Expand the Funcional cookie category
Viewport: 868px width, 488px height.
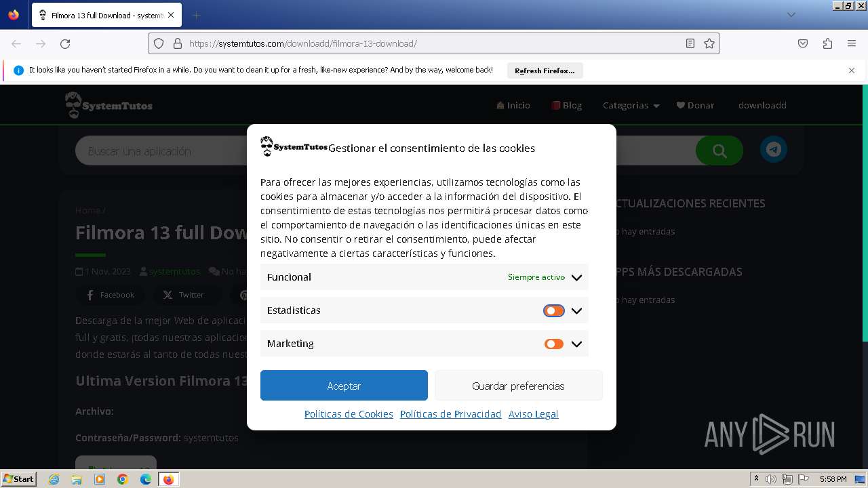(x=576, y=277)
